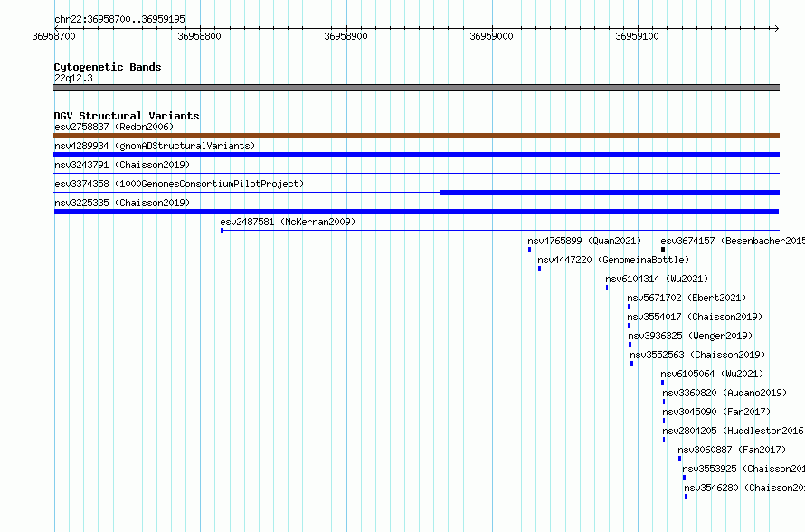
Task: Open variant nsv3225335 (Chaisson2019) label
Action: tap(122, 203)
